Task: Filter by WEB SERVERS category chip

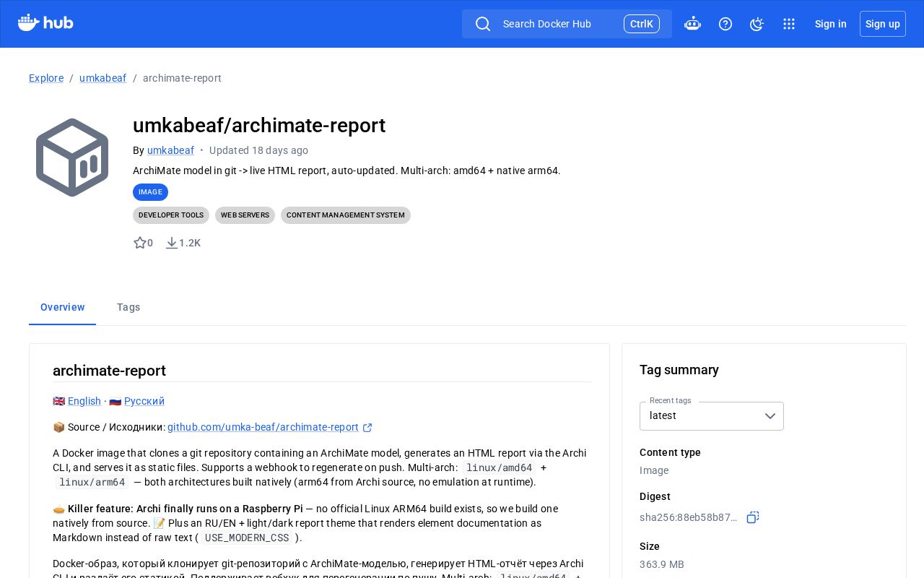Action: pyautogui.click(x=245, y=215)
